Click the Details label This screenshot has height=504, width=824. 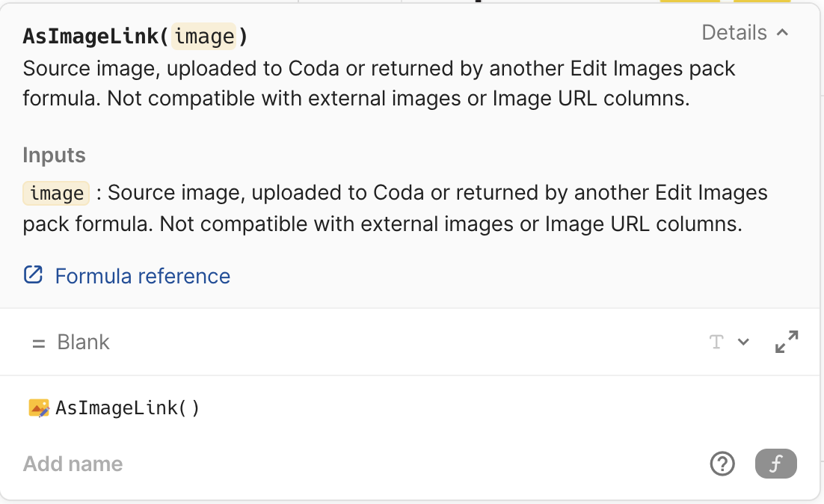[734, 33]
